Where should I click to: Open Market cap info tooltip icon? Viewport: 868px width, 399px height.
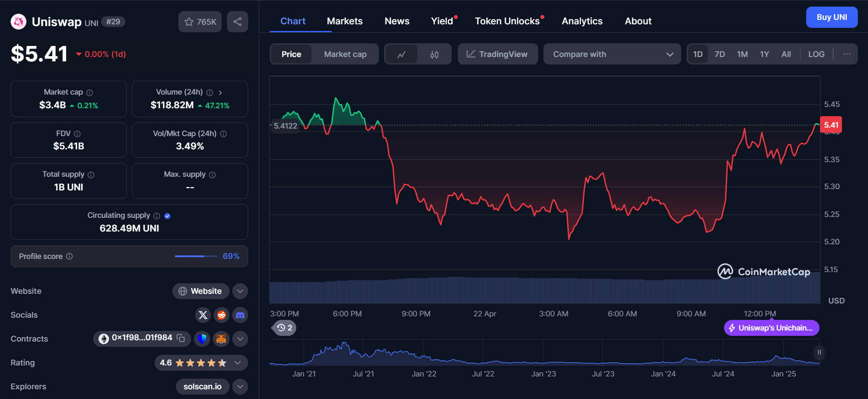click(x=90, y=93)
